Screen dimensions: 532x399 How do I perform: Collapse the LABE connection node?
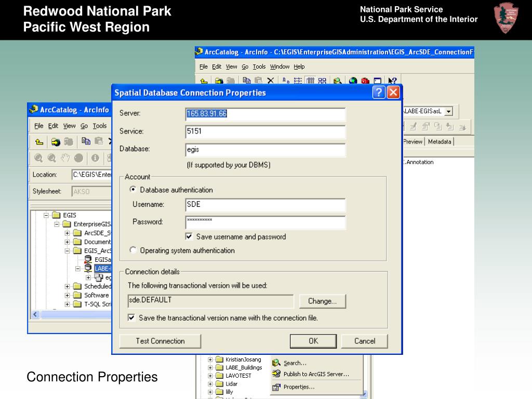[78, 269]
